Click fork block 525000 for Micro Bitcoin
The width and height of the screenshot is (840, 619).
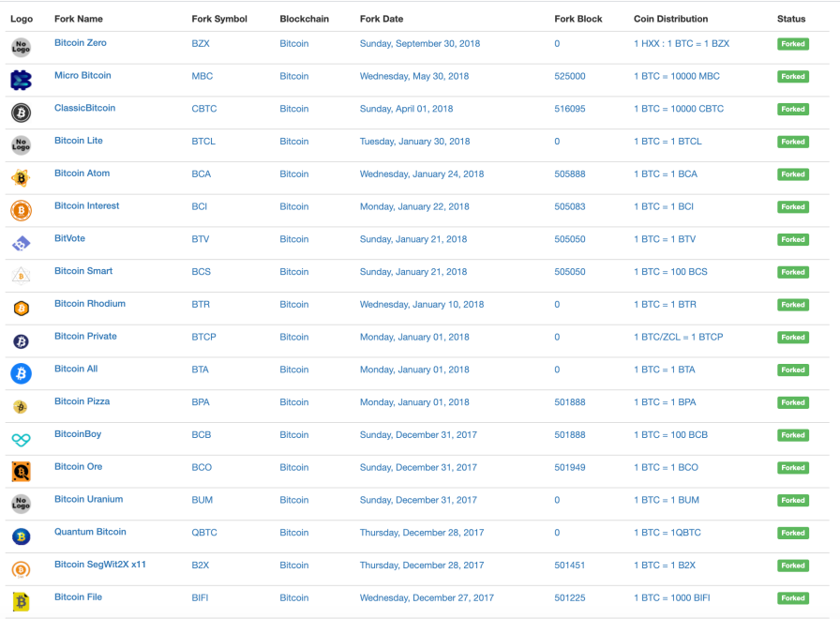coord(569,77)
